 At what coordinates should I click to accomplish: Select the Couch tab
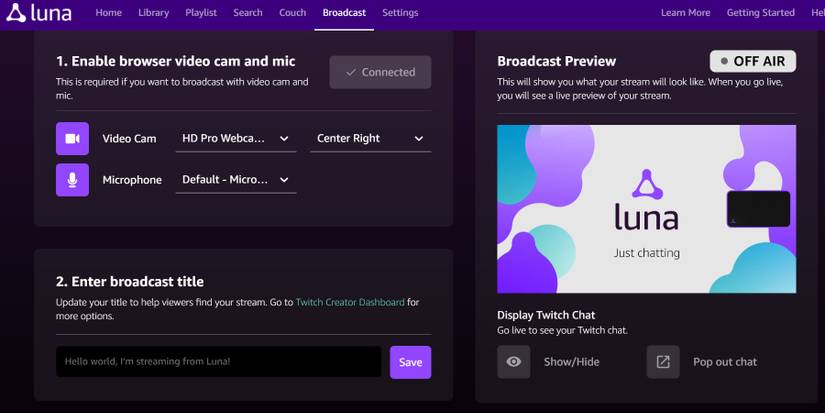[293, 13]
